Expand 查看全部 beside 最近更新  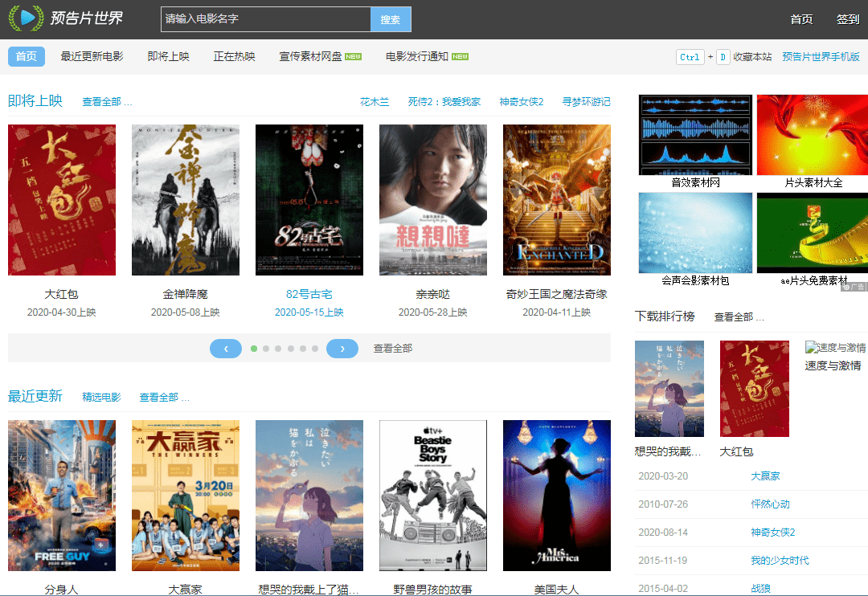pos(164,398)
